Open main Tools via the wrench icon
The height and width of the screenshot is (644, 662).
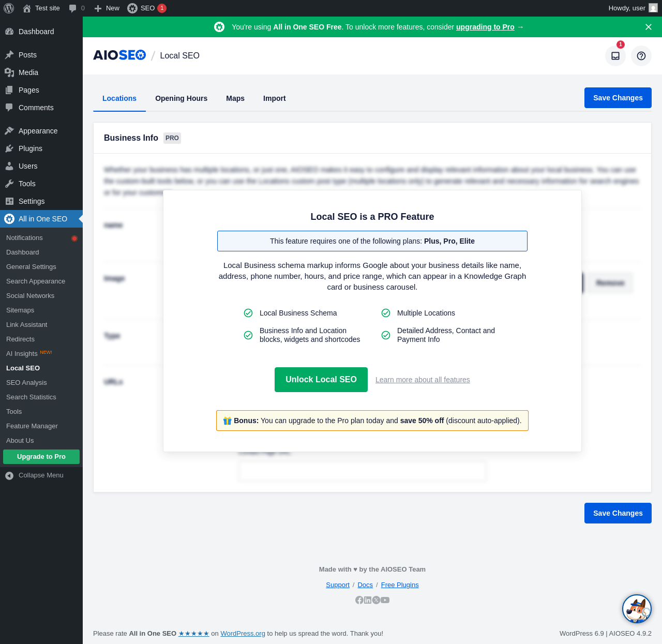(x=9, y=184)
